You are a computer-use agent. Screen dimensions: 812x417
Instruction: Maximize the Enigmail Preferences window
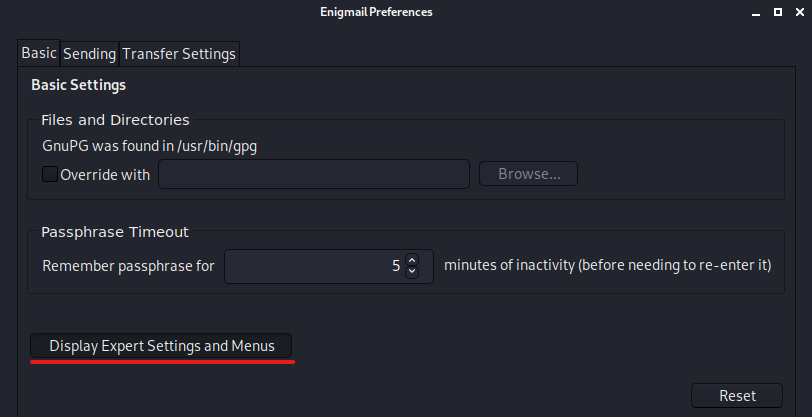[x=777, y=13]
